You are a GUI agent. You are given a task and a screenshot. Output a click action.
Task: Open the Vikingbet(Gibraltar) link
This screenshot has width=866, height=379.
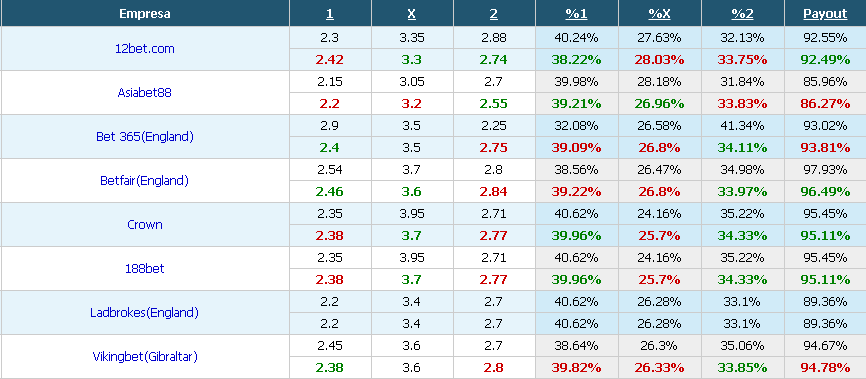coord(145,356)
